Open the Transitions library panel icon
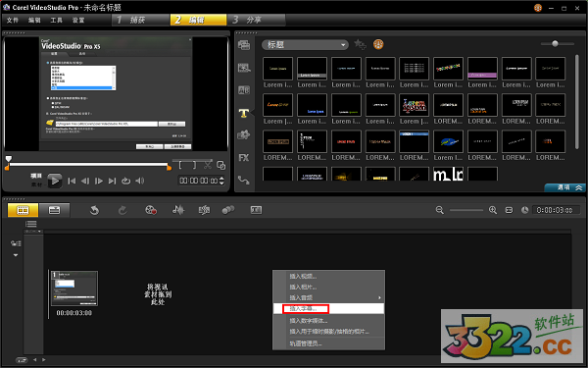This screenshot has width=588, height=368. click(x=244, y=90)
